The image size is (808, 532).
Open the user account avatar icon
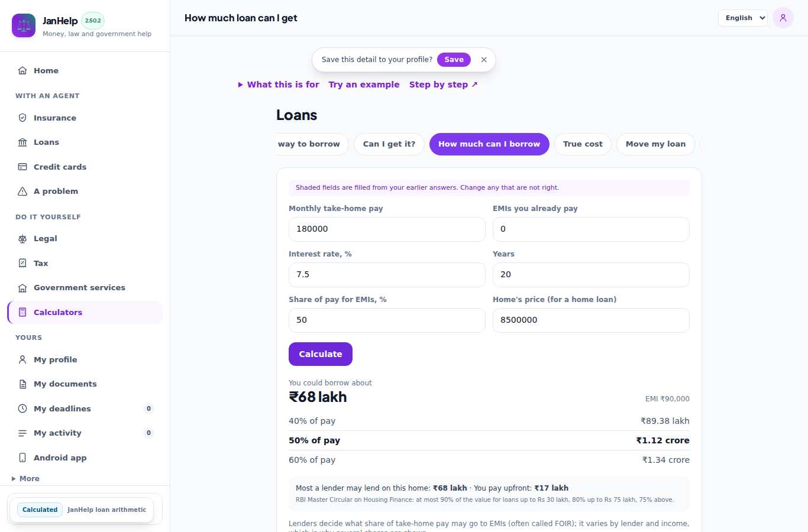783,18
